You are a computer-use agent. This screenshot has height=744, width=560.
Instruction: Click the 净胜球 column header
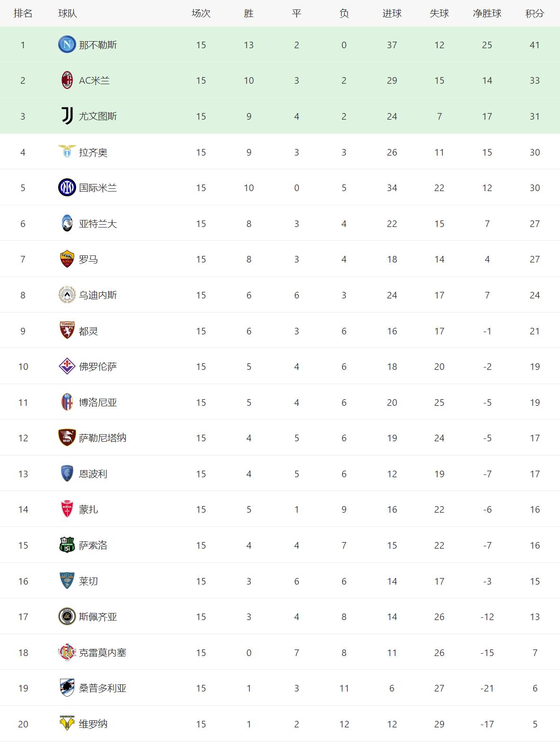coord(487,13)
